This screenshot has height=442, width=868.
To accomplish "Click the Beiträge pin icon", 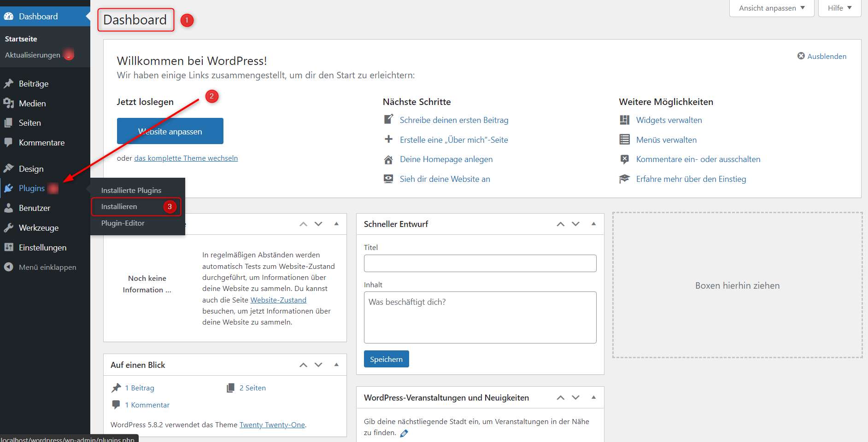I will [x=9, y=84].
